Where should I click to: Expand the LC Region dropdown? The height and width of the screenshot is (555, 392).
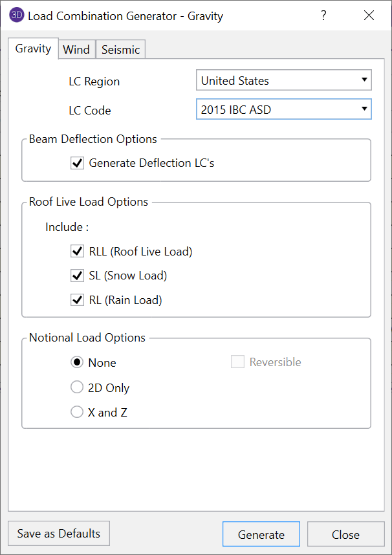coord(283,81)
